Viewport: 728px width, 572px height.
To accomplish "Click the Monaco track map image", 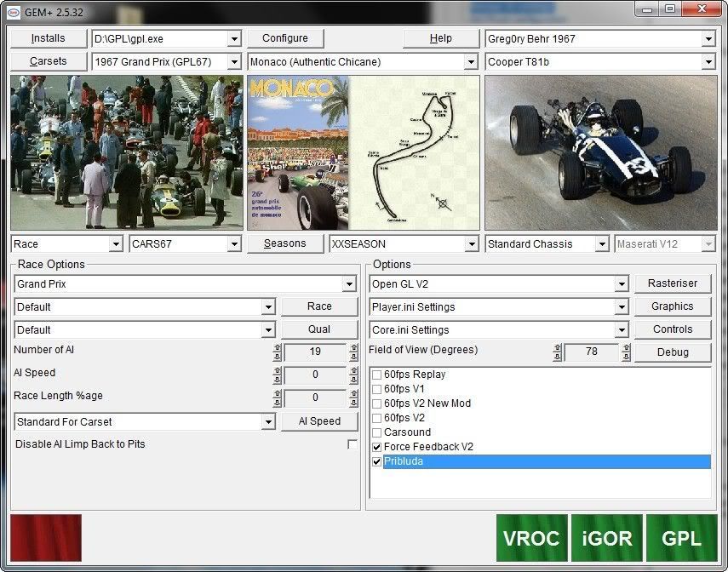I will [x=364, y=152].
